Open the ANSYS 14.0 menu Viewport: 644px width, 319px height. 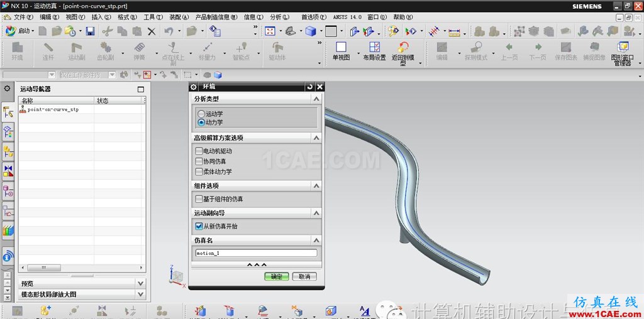tap(347, 17)
